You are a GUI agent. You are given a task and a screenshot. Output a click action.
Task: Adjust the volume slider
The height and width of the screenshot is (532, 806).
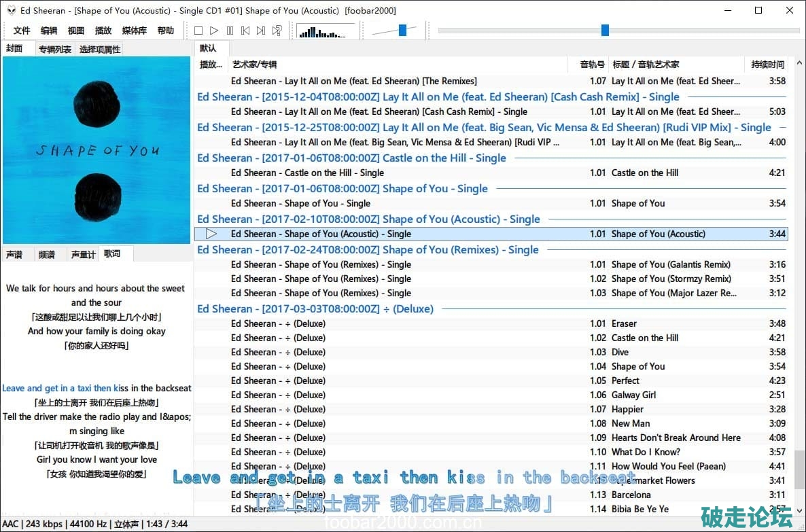point(402,31)
